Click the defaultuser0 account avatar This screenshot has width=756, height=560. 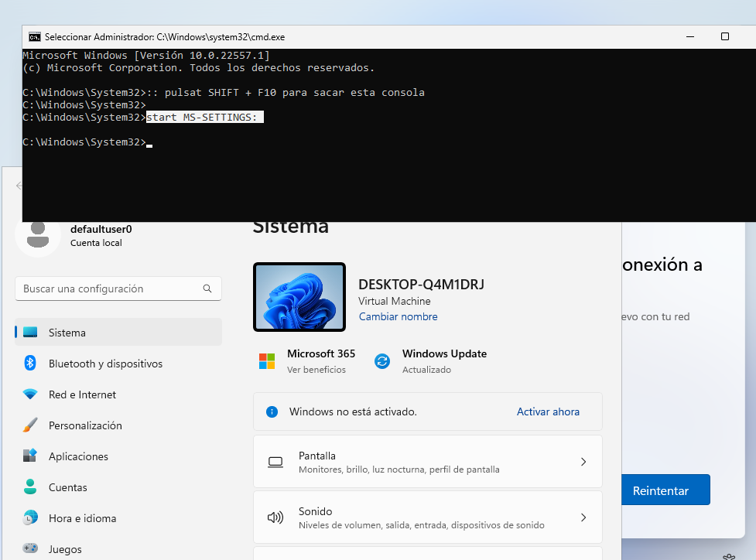(38, 235)
